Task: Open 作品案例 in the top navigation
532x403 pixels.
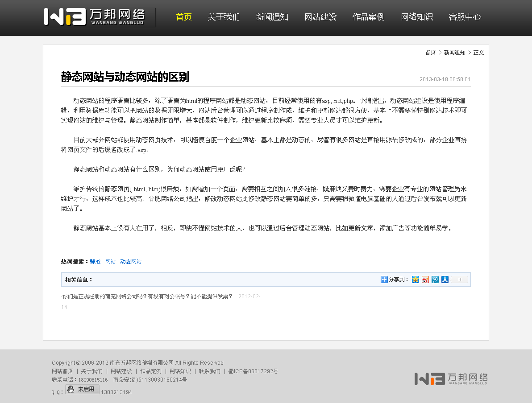Action: pos(368,17)
